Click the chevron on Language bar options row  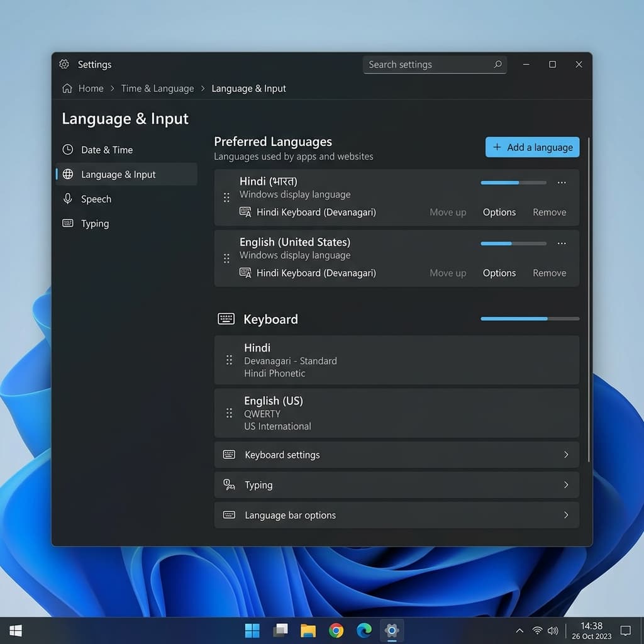[566, 515]
